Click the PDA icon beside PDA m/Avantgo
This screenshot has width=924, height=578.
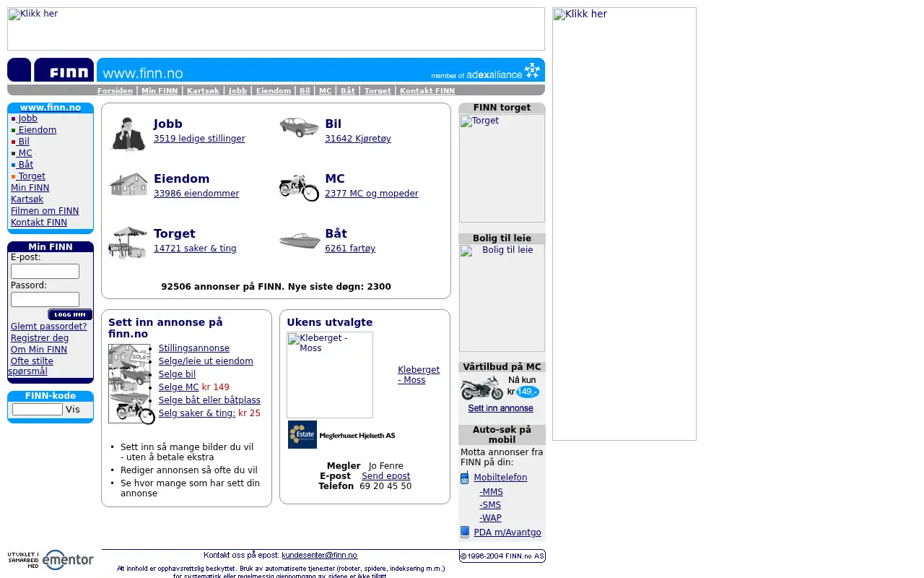(x=464, y=532)
